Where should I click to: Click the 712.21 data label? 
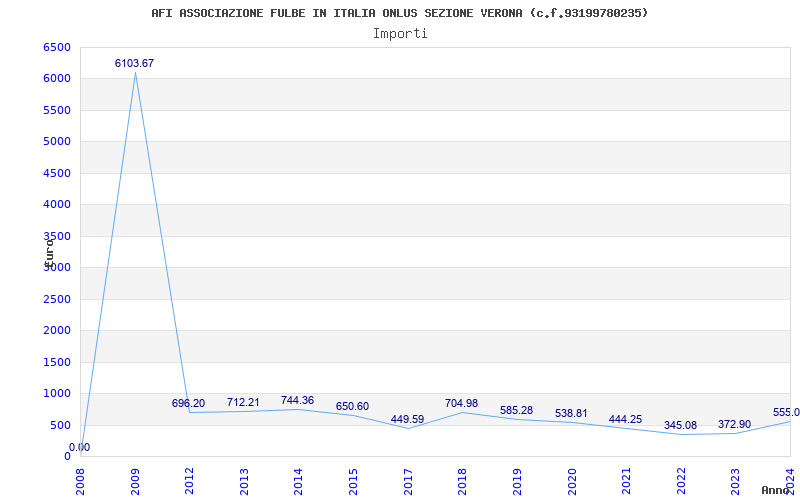pyautogui.click(x=243, y=402)
